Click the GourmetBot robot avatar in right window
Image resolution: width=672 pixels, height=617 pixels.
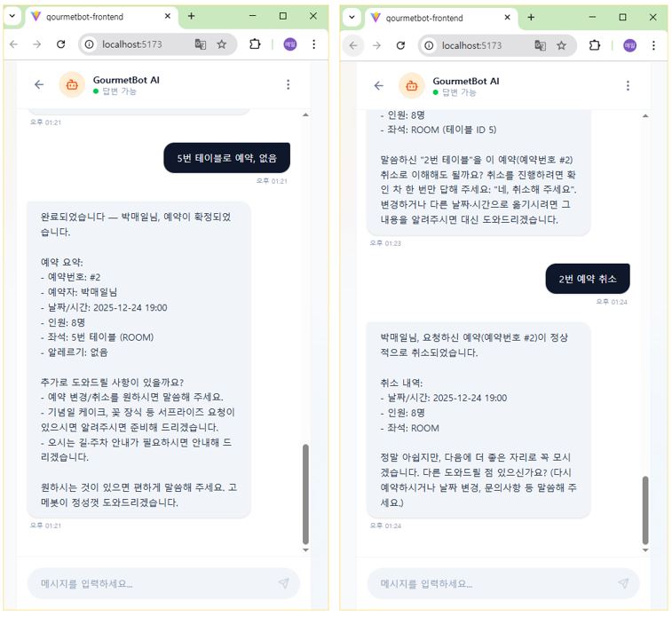[412, 86]
